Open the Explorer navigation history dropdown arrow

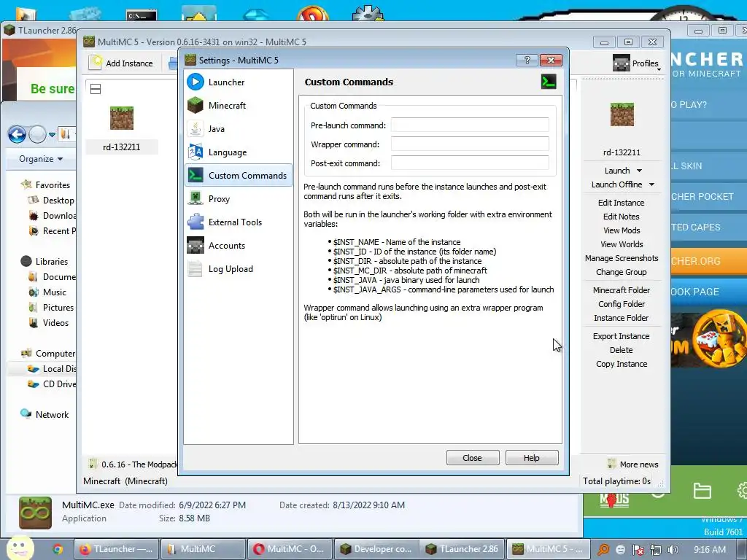(x=52, y=135)
